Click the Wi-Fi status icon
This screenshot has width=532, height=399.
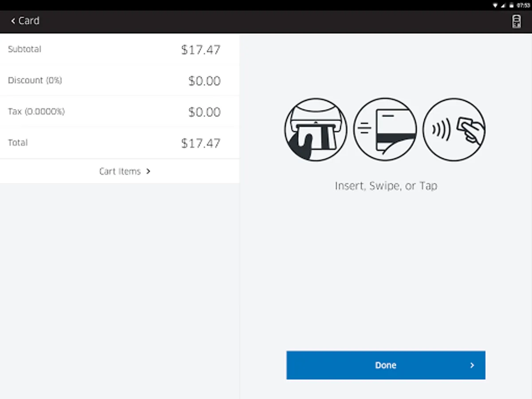coord(495,5)
